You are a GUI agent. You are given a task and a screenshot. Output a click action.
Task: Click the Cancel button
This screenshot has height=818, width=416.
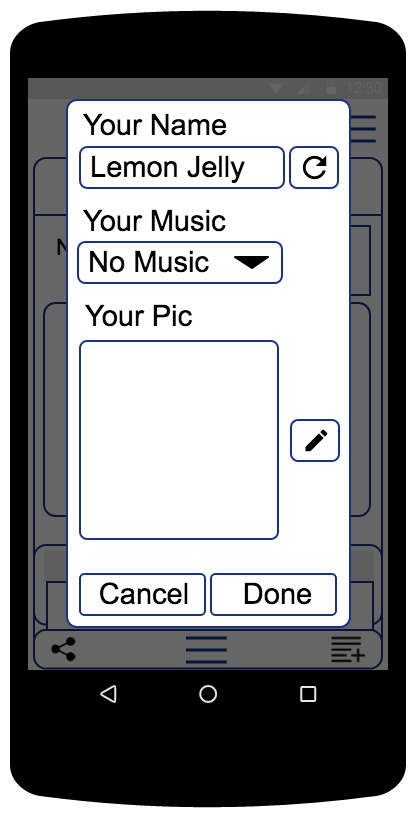click(x=142, y=594)
